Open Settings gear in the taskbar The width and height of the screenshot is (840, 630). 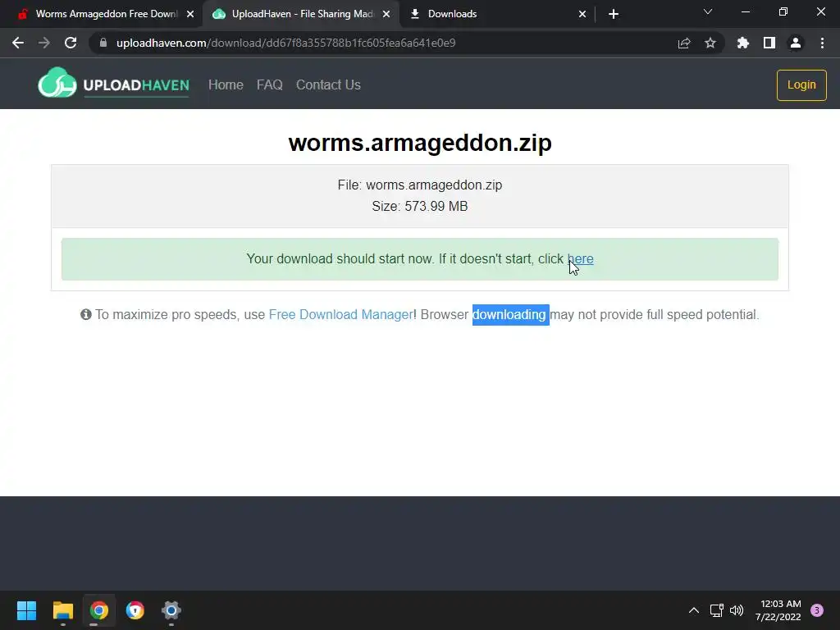click(x=171, y=610)
